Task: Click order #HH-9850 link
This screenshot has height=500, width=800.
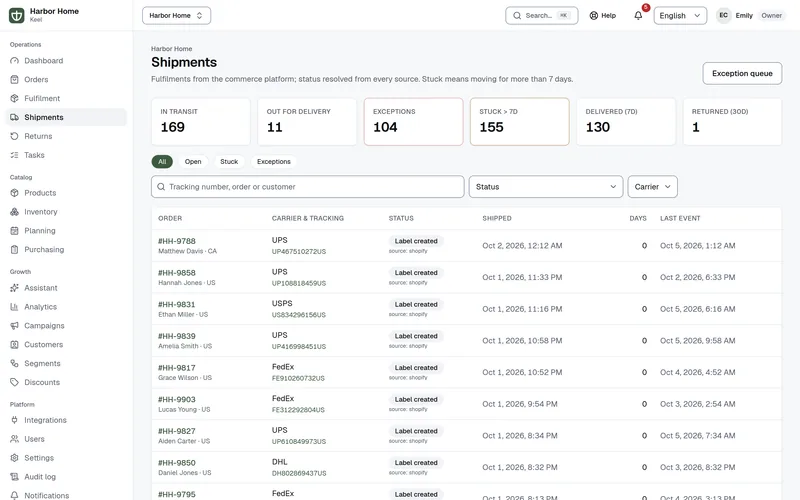Action: tap(177, 463)
